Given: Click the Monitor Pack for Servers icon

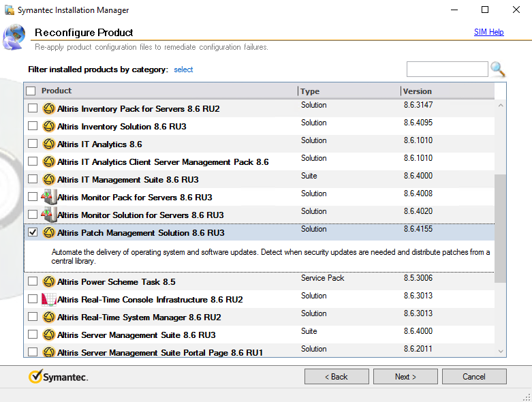Looking at the screenshot, I should (x=49, y=197).
